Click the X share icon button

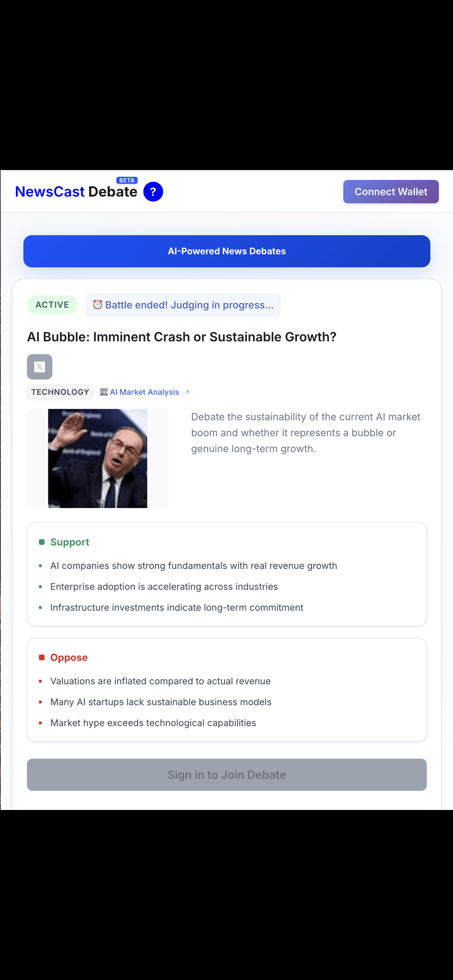pyautogui.click(x=40, y=367)
